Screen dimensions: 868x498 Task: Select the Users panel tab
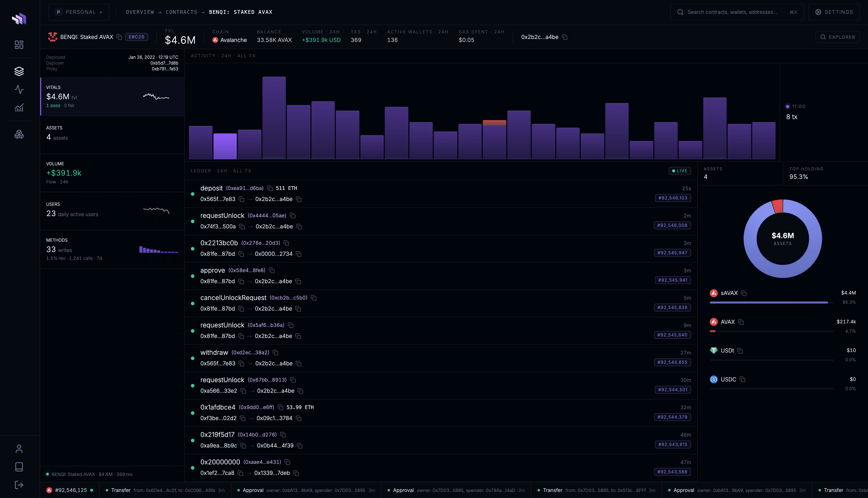[x=113, y=211]
